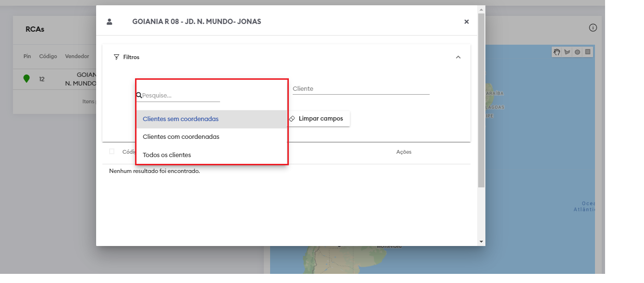
Task: Toggle the select-all checkbox in table header
Action: click(x=112, y=151)
